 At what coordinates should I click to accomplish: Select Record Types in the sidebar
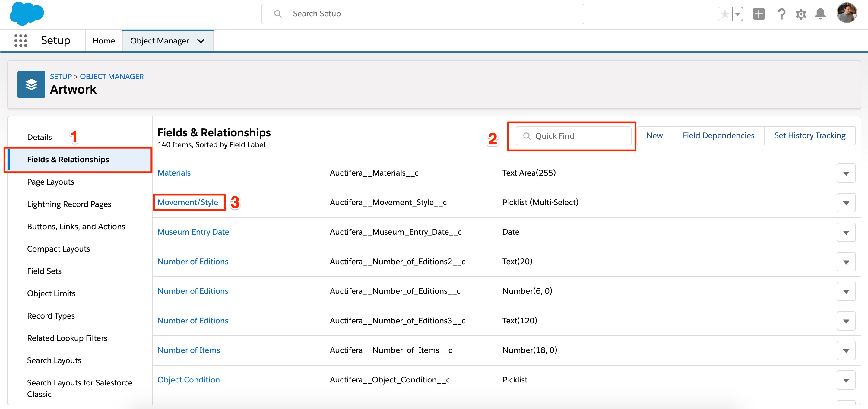[51, 316]
